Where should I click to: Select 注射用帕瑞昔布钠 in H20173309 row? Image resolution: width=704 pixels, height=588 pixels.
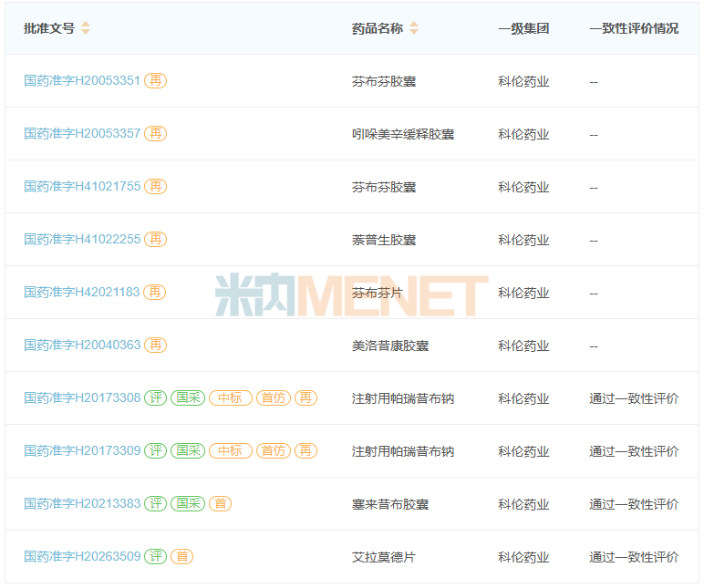(403, 451)
